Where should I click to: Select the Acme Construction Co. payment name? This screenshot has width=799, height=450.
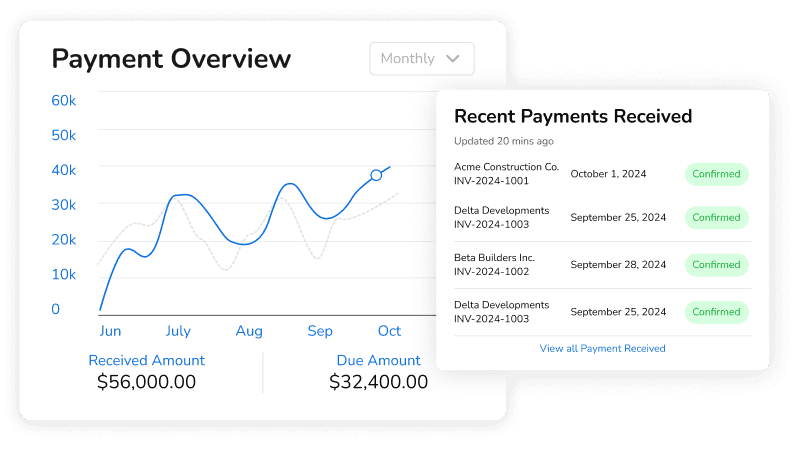506,166
